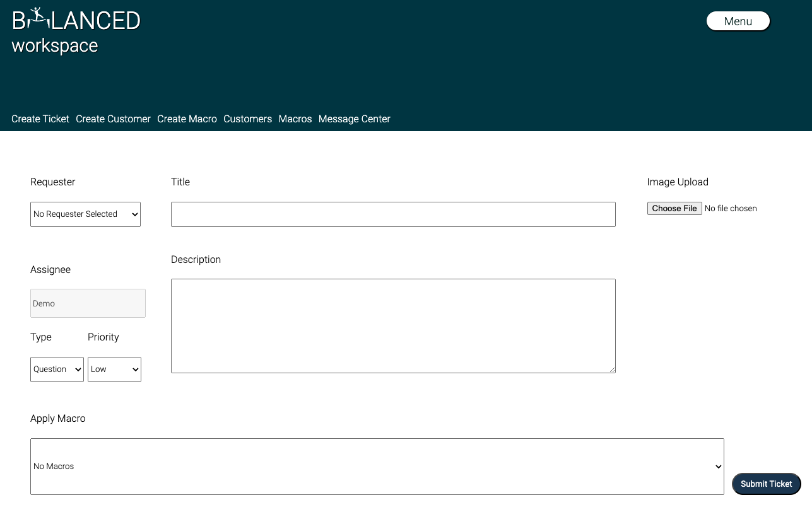The height and width of the screenshot is (529, 812).
Task: View the Customers list
Action: tap(247, 119)
